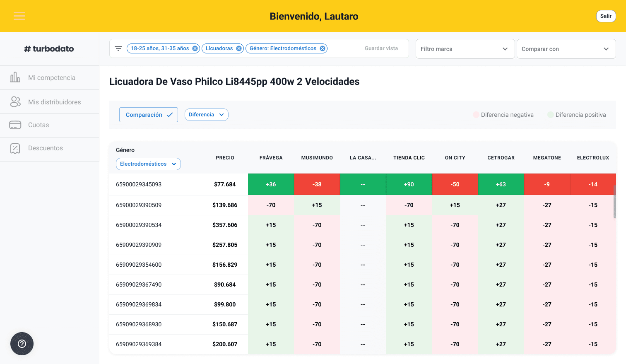The image size is (626, 364).
Task: Open Mi competencia menu item
Action: (x=50, y=78)
